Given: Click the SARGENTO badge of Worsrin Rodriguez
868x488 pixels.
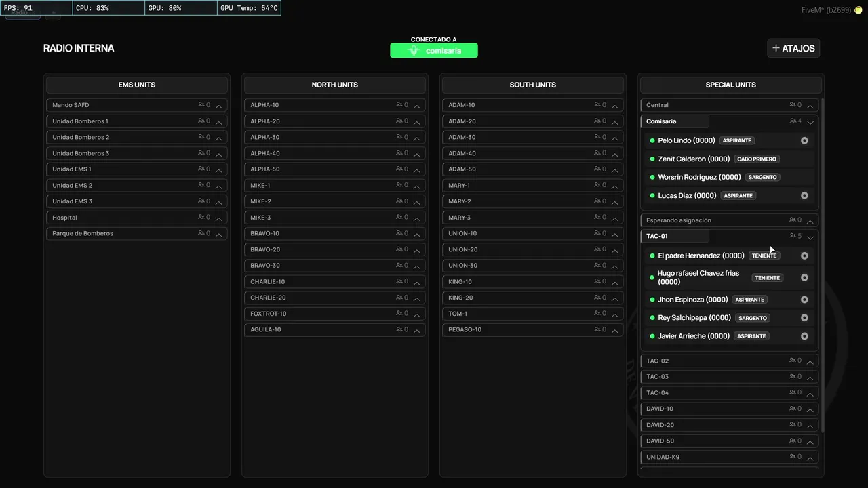Looking at the screenshot, I should [763, 178].
